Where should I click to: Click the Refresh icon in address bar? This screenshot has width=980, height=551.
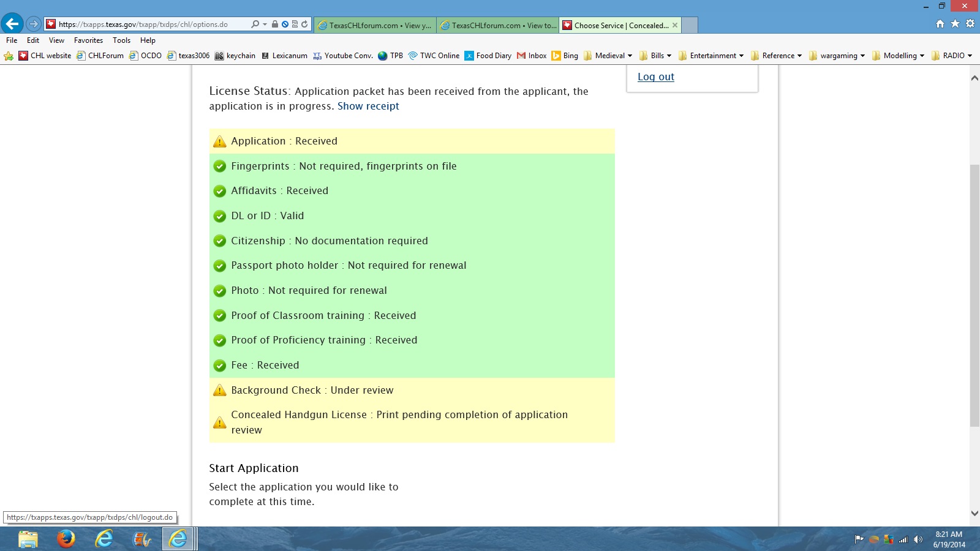coord(304,24)
